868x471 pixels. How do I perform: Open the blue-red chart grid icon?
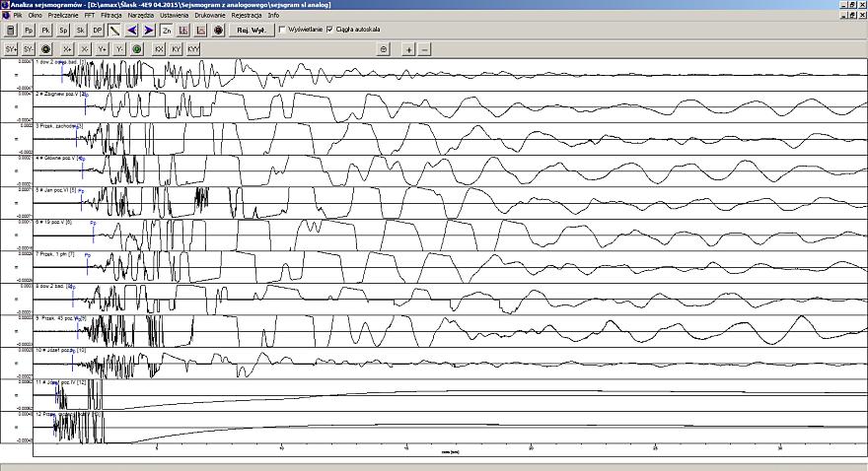pos(183,30)
